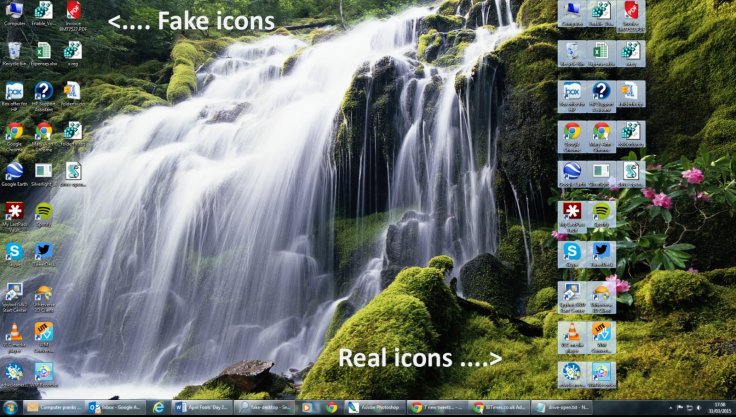Click the fake Spotify icon on the wallpaper

pos(43,211)
